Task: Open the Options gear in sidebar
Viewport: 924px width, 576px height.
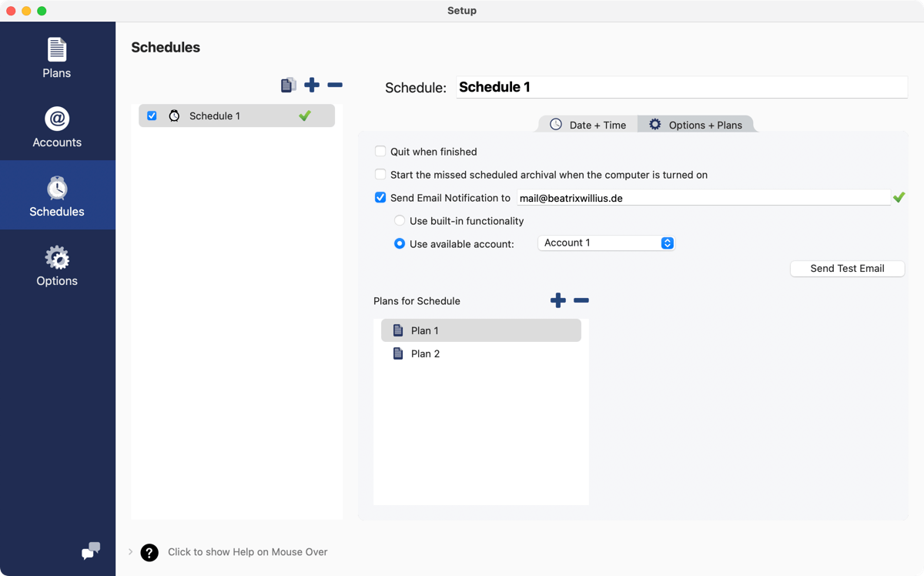Action: pyautogui.click(x=57, y=266)
